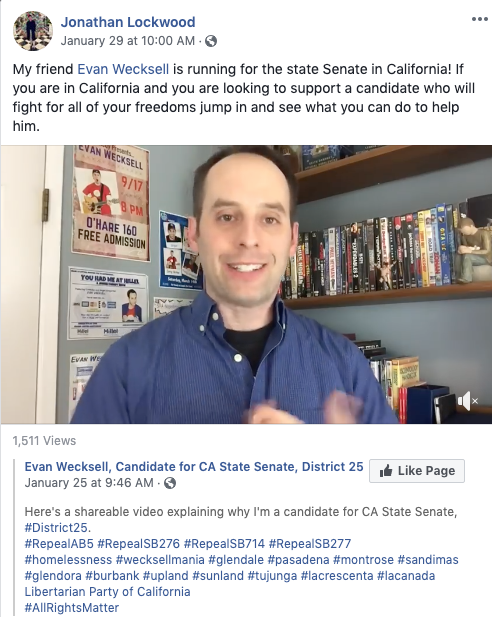Unmute the video with the speaker icon

467,401
